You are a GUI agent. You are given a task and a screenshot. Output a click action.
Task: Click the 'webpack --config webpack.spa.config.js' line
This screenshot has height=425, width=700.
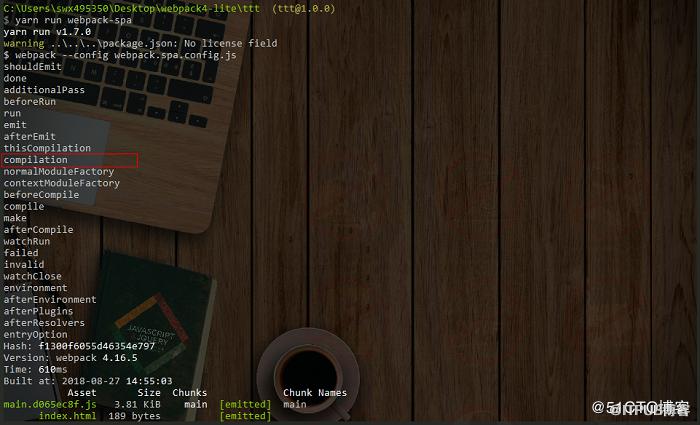[120, 55]
